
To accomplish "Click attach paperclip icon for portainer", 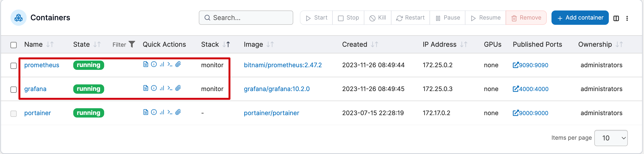I will click(178, 112).
